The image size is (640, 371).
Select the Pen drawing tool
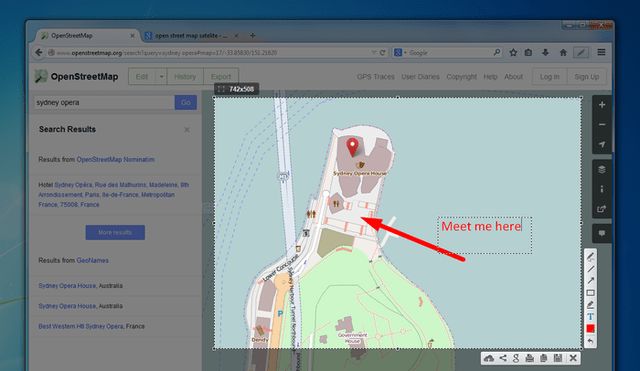point(590,257)
